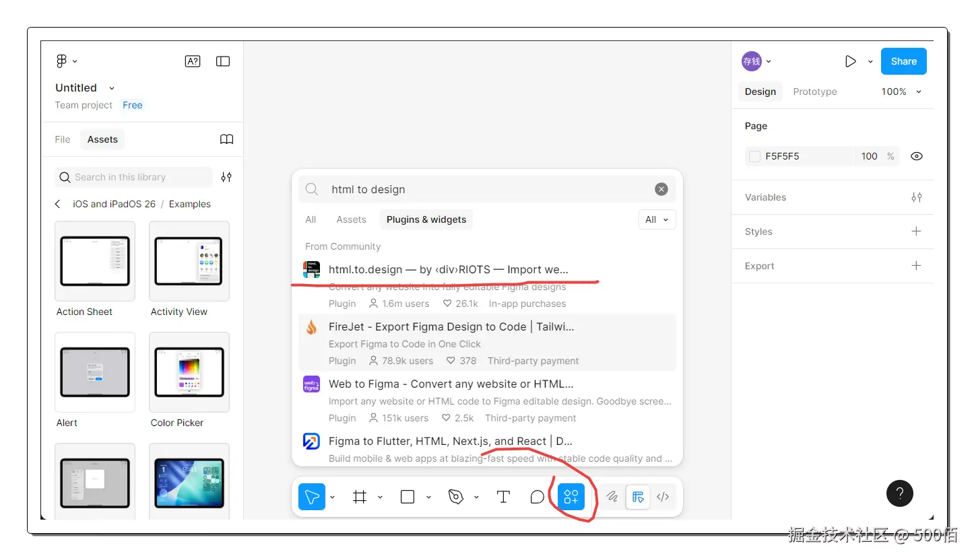The image size is (974, 560).
Task: Select the Pen tool
Action: coord(455,497)
